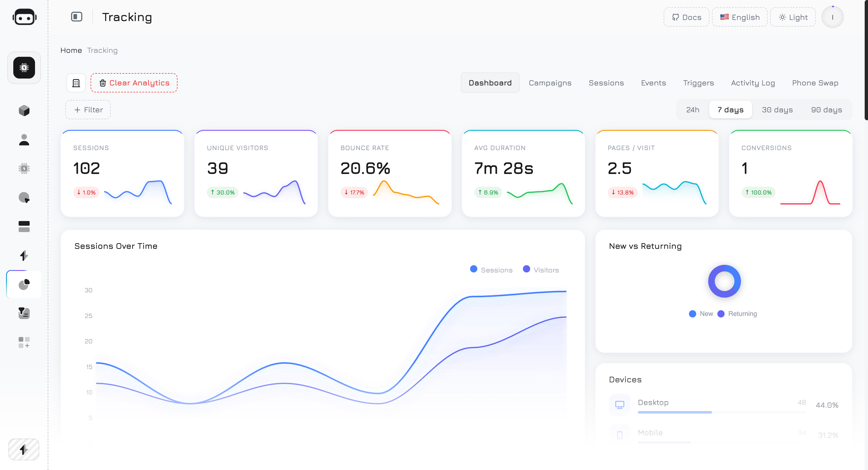The width and height of the screenshot is (868, 470).
Task: Switch to the Campaigns tab
Action: coord(550,83)
